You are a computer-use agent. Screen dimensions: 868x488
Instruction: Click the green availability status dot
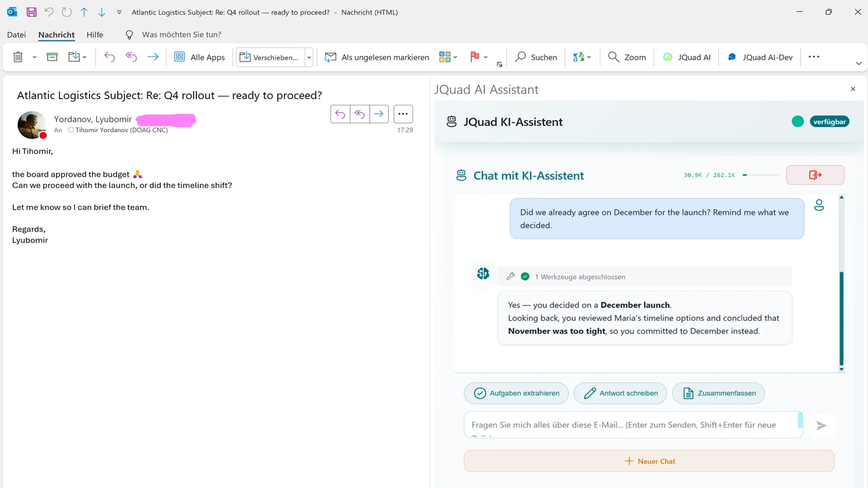click(x=797, y=121)
